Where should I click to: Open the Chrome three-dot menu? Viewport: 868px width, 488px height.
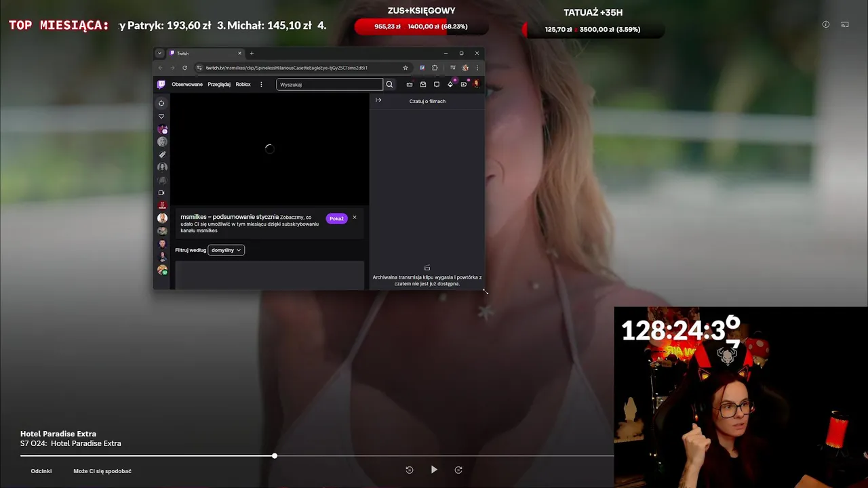477,68
